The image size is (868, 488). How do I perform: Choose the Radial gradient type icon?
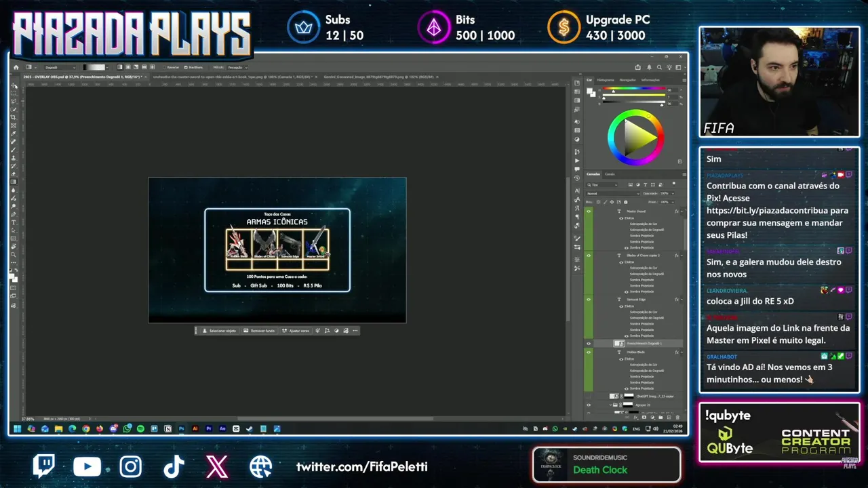click(x=128, y=67)
